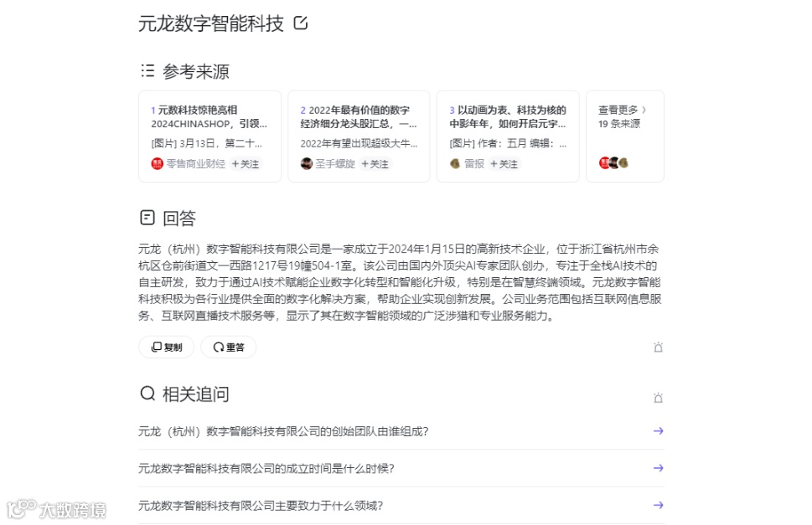Click snippet [图片] 3月13日,第二十...
The image size is (812, 525).
tap(207, 143)
